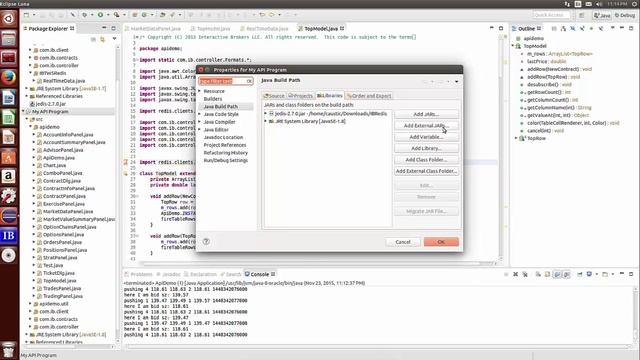Viewport: 640px width, 360px height.
Task: Switch to the Source tab in Java Build Path
Action: (x=274, y=96)
